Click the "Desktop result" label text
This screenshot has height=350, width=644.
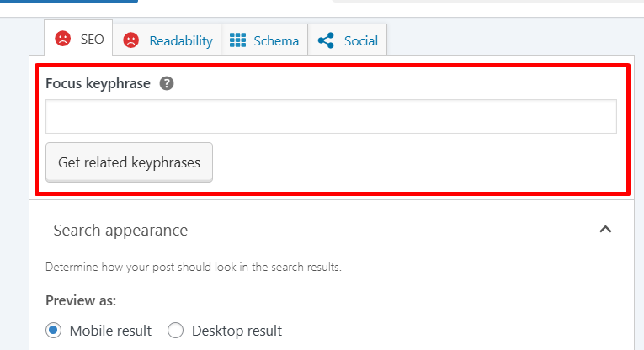pyautogui.click(x=237, y=330)
